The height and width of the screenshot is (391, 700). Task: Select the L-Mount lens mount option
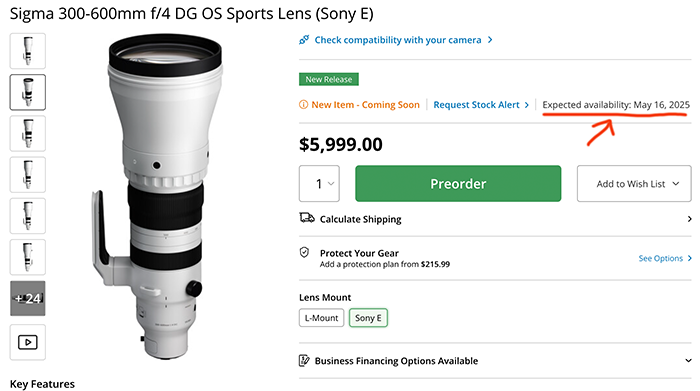[x=321, y=318]
